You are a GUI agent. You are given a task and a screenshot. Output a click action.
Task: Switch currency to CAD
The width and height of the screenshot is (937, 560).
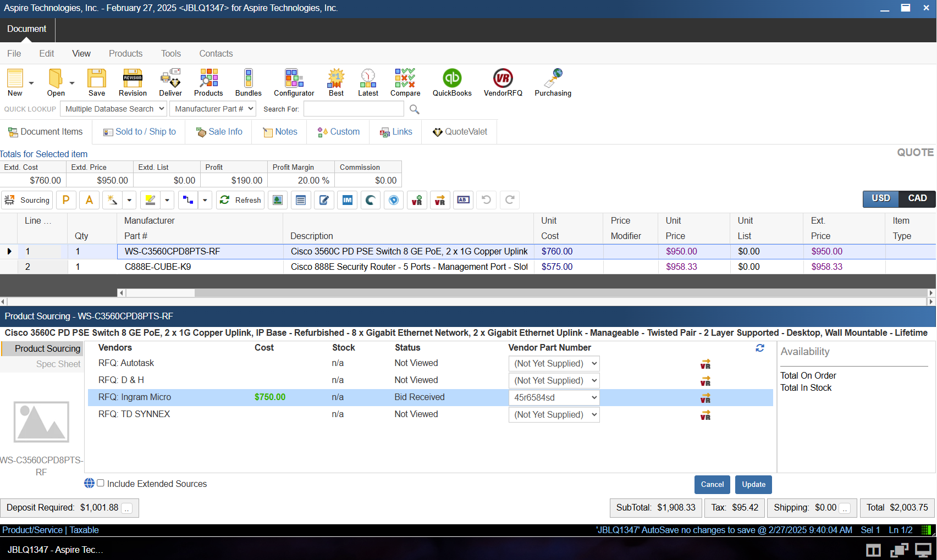pos(917,198)
